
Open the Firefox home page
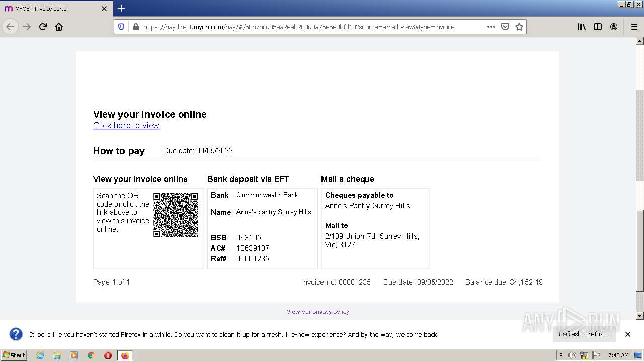59,27
